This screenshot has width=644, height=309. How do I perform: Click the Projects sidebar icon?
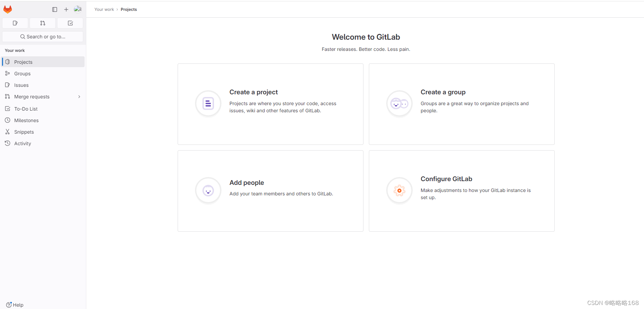pyautogui.click(x=7, y=62)
